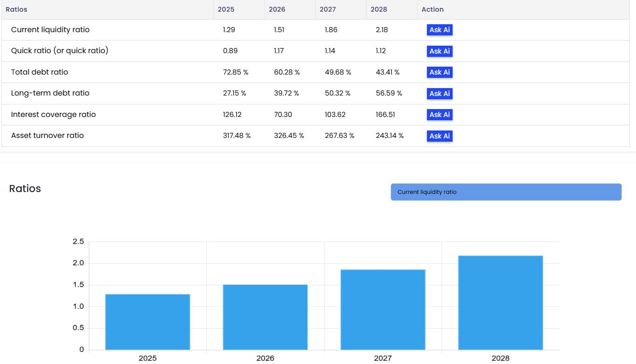This screenshot has width=636, height=364.
Task: Click Ask Ai for Quick ratio row
Action: pyautogui.click(x=439, y=51)
